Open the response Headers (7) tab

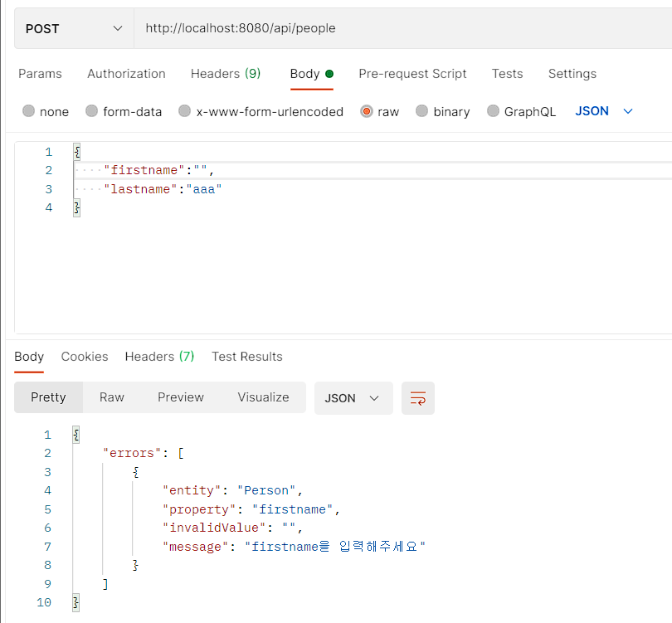(159, 357)
